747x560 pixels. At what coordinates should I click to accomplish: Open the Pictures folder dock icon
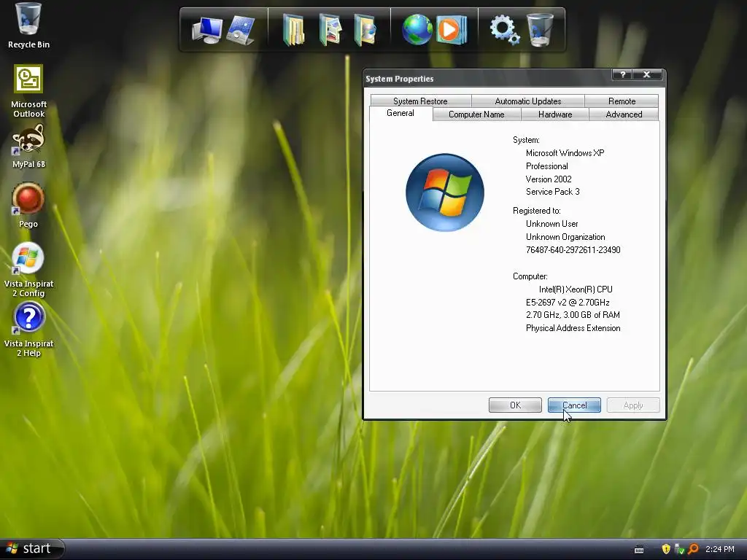click(330, 30)
